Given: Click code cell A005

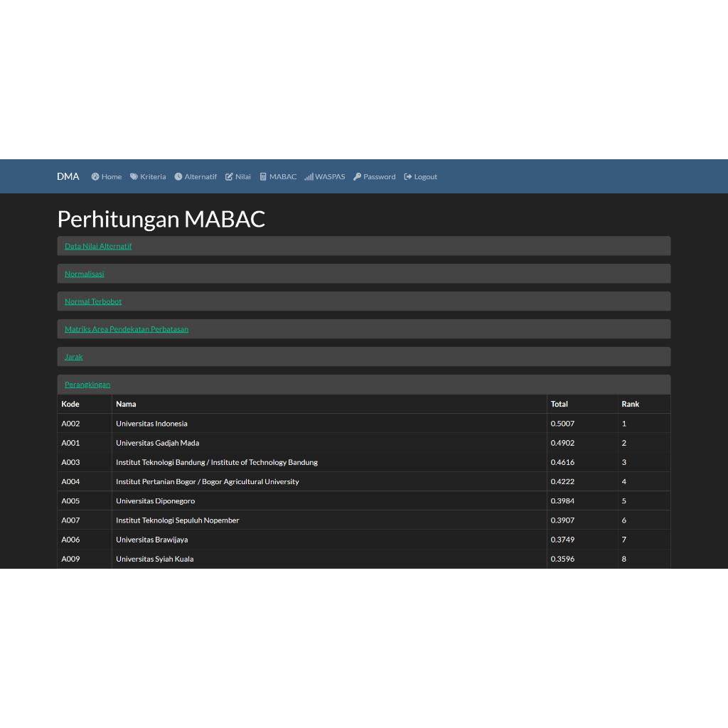Looking at the screenshot, I should tap(85, 501).
